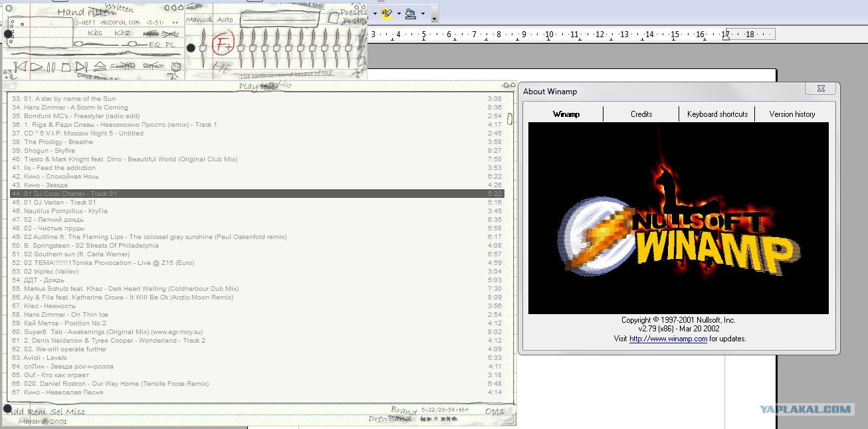Click the playlist vertical scrollbar thumb
The width and height of the screenshot is (868, 429).
tap(510, 119)
